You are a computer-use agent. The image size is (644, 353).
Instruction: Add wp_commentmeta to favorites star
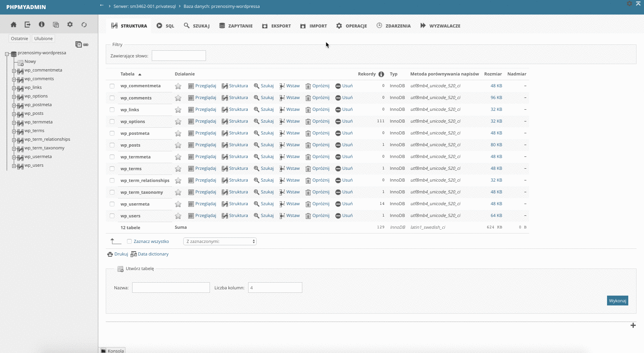coord(178,86)
